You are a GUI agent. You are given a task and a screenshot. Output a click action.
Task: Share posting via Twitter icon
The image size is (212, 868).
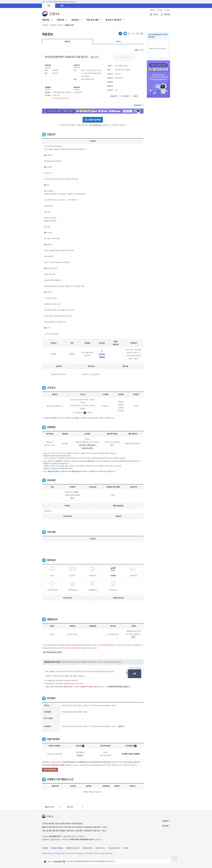tap(125, 34)
